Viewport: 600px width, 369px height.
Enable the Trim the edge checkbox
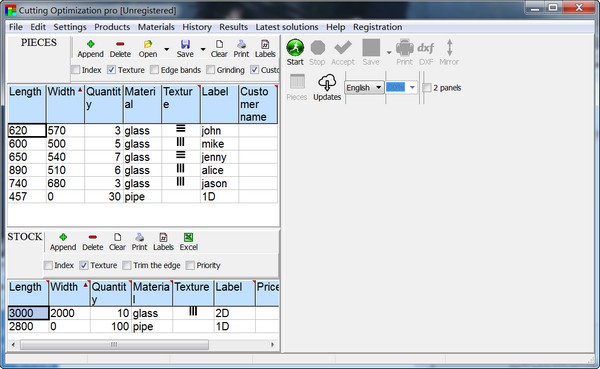127,265
